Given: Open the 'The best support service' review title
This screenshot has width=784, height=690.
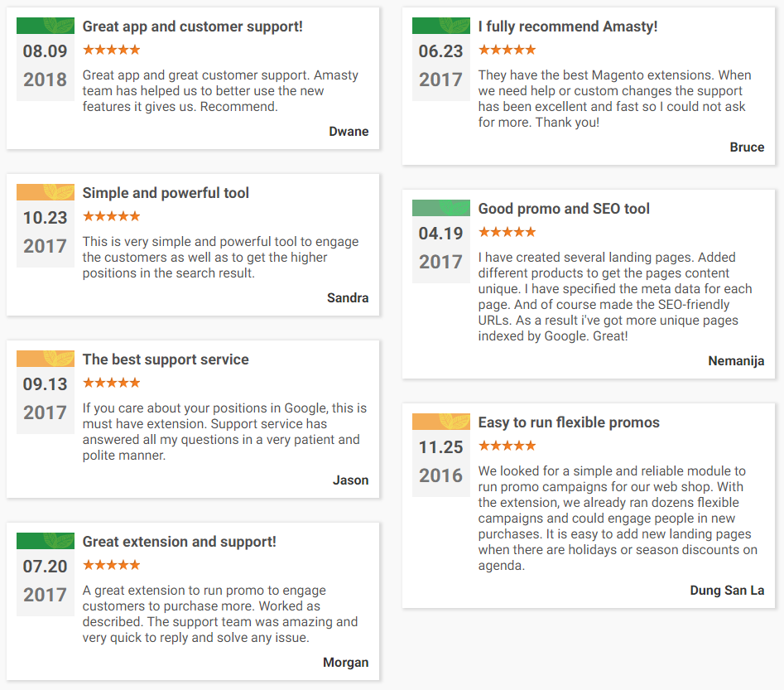Looking at the screenshot, I should [166, 359].
